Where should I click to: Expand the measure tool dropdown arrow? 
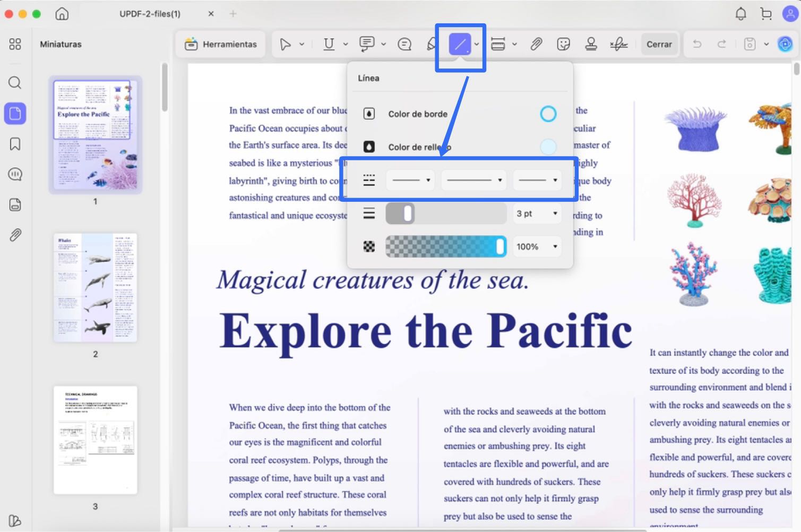coord(514,45)
